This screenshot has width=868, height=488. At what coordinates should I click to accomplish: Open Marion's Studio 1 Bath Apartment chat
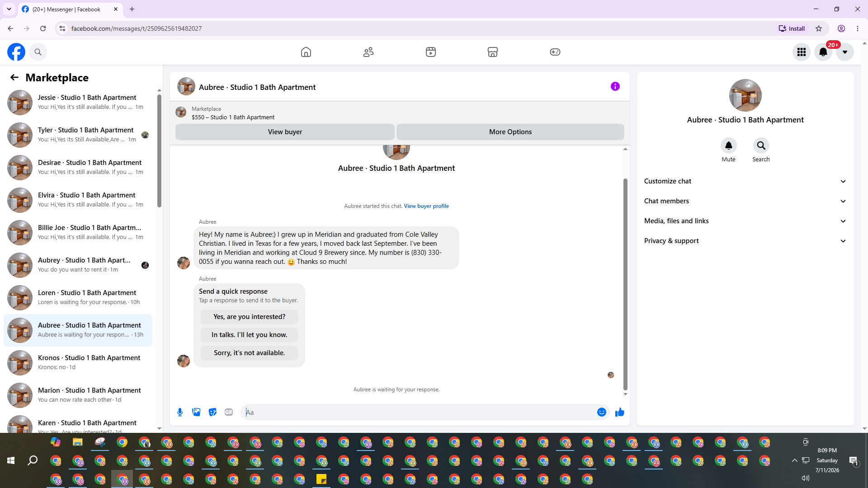tap(78, 395)
